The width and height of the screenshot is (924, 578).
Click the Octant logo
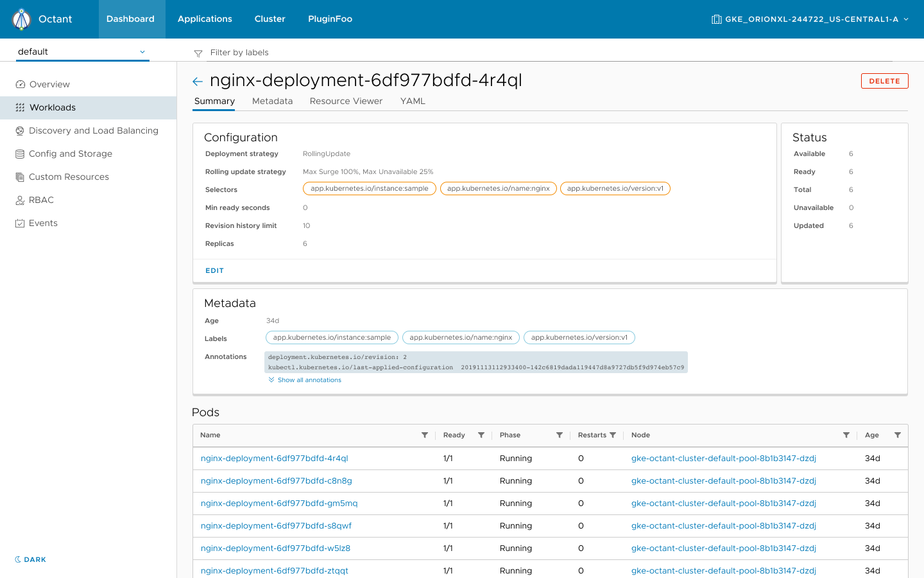[x=21, y=19]
